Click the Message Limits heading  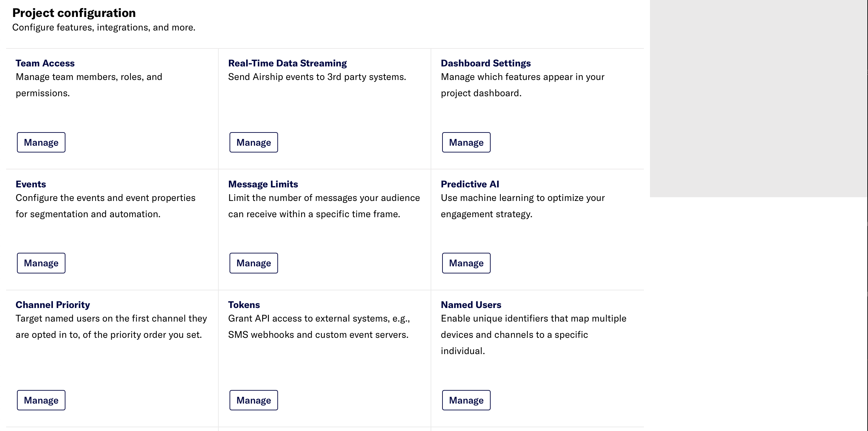tap(263, 184)
